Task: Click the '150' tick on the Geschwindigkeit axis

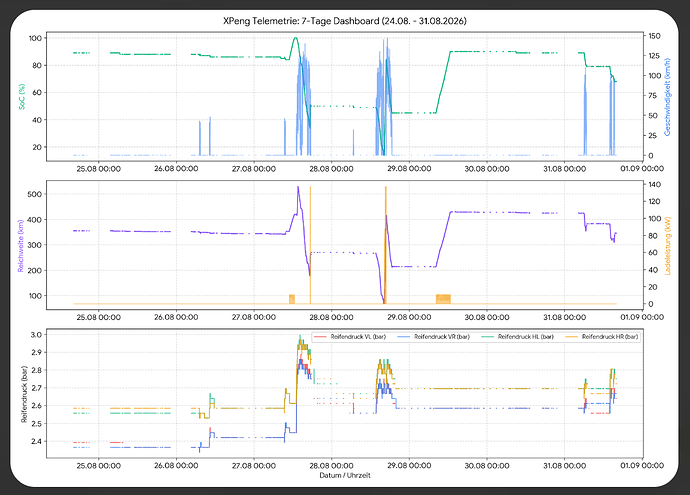Action: point(654,36)
